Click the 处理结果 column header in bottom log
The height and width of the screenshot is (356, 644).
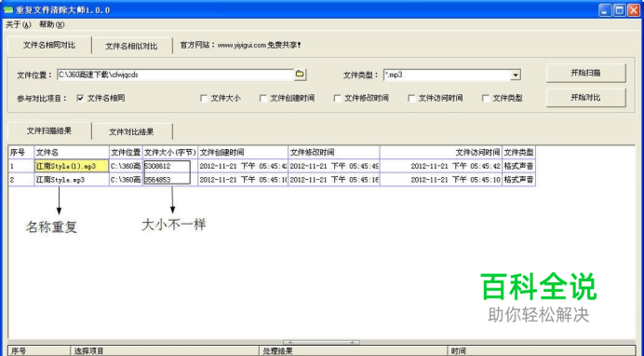[354, 351]
